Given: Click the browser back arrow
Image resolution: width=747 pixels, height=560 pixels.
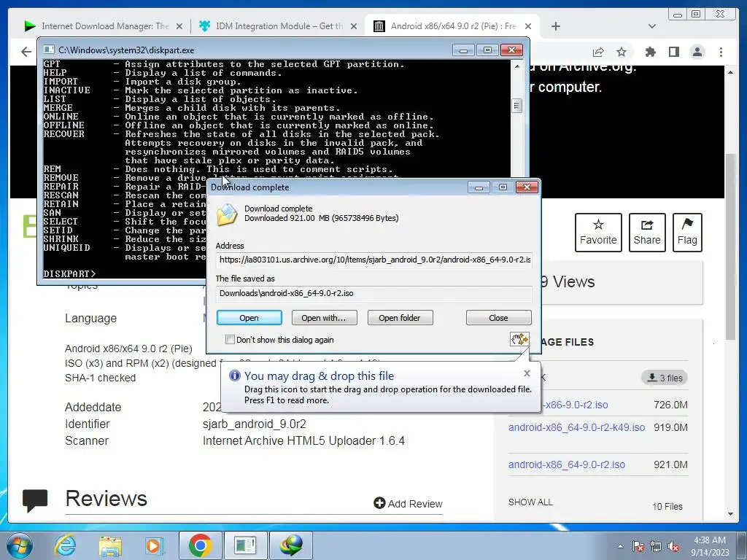Looking at the screenshot, I should click(26, 52).
